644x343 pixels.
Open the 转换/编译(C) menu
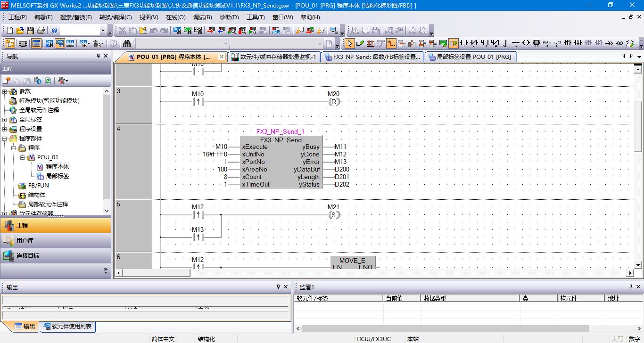115,17
